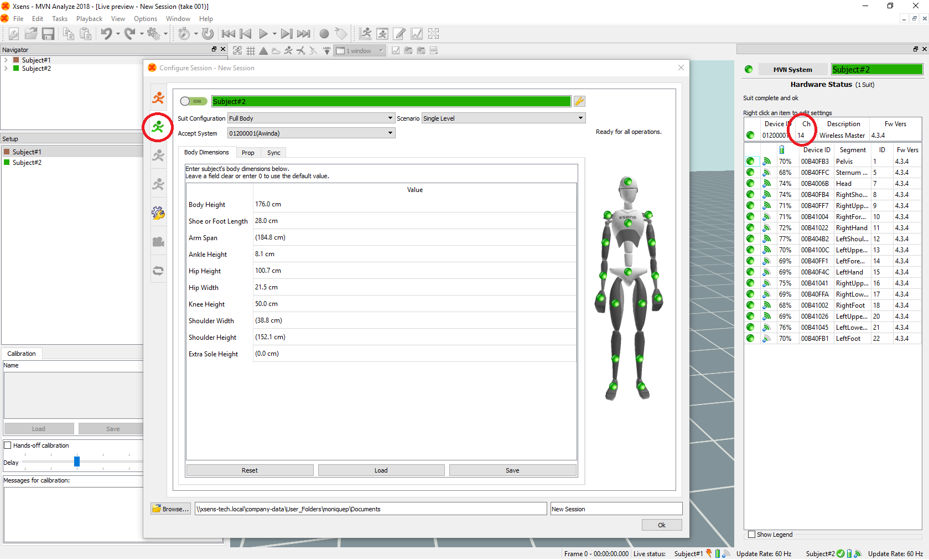The image size is (929, 560).
Task: Click the grid display icon in view toolbar
Action: 251,51
